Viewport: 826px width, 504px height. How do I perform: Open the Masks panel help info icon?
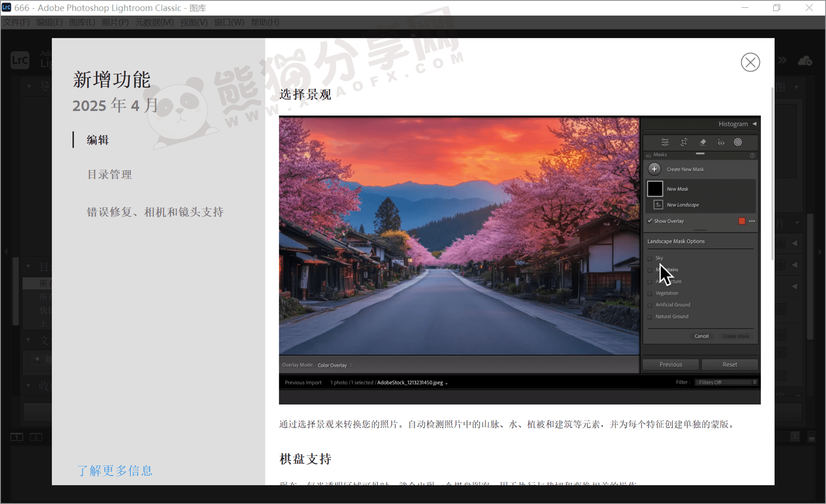tap(752, 156)
